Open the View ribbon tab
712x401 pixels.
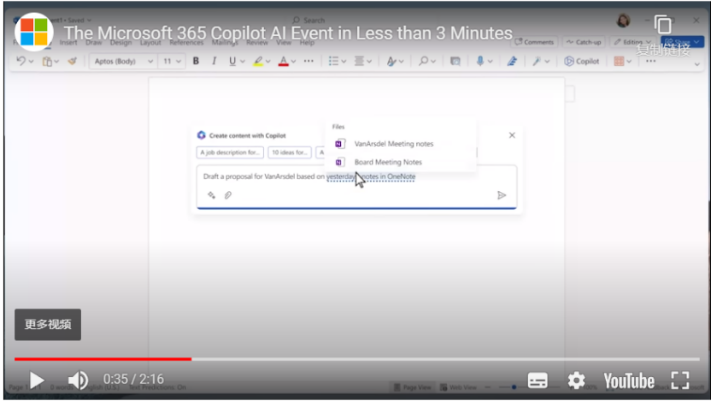click(x=284, y=42)
